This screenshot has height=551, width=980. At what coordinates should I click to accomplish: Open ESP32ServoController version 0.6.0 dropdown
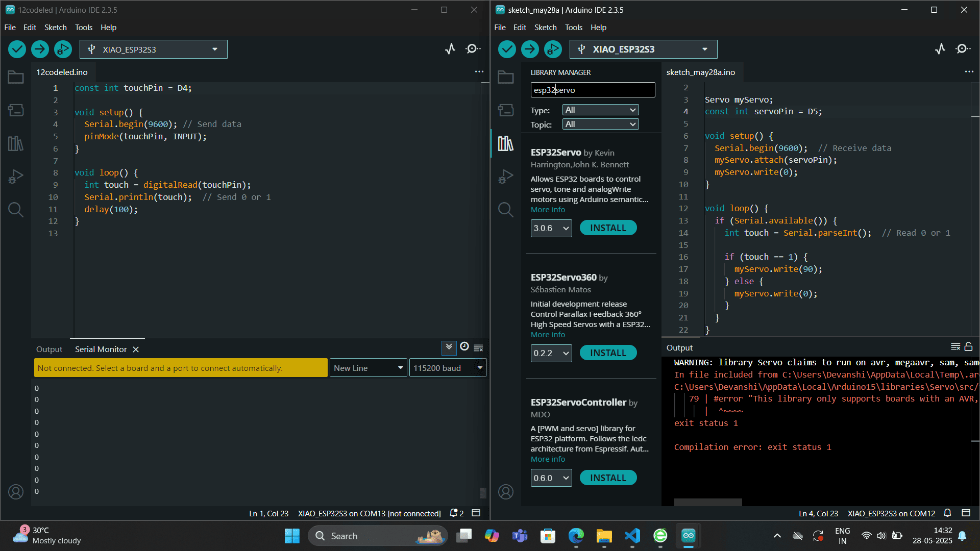coord(551,478)
